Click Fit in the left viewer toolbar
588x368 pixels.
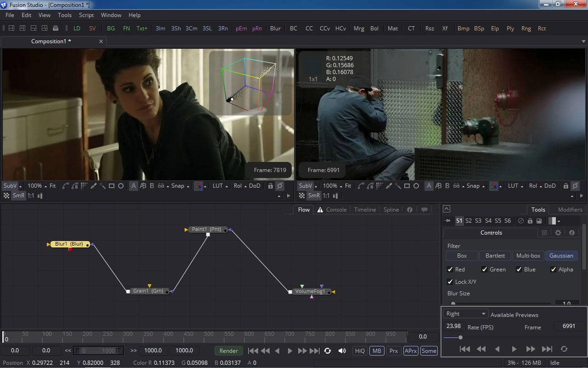click(x=53, y=186)
